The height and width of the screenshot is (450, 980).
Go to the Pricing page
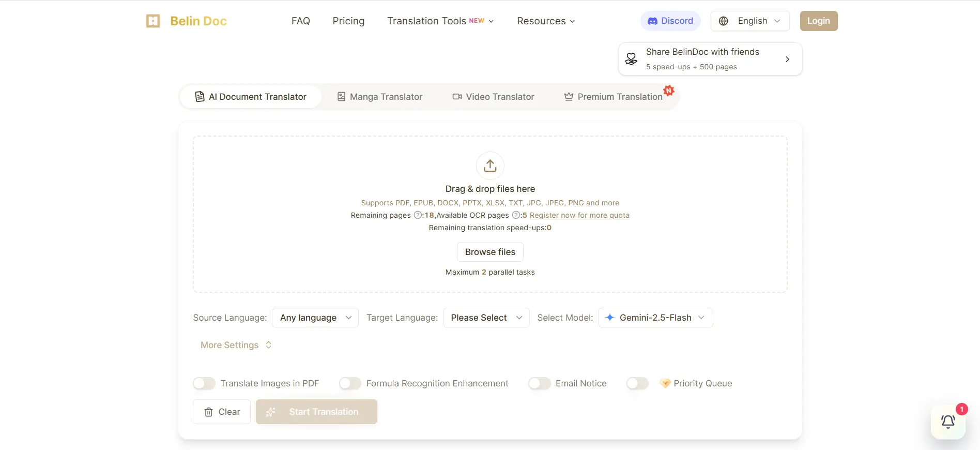(348, 21)
